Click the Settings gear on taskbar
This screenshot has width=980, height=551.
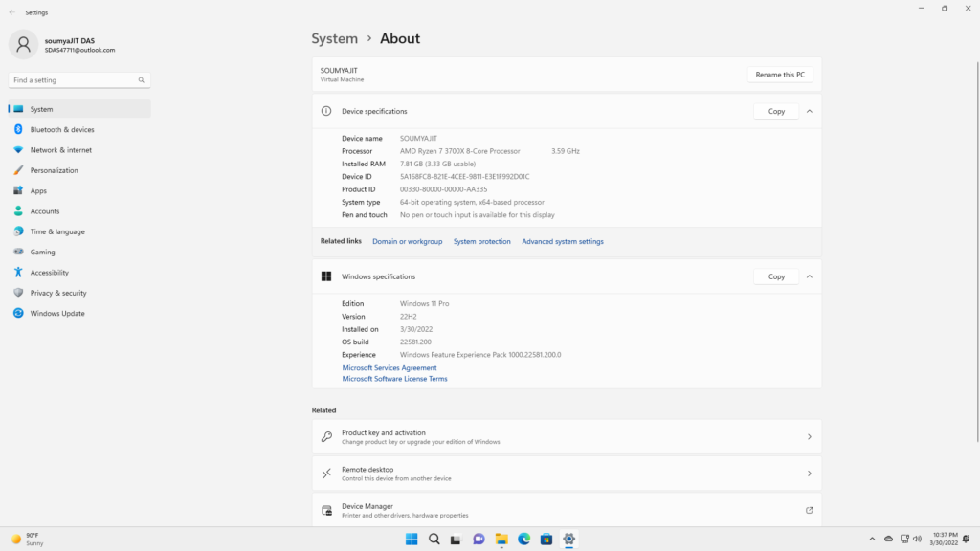[x=568, y=540]
